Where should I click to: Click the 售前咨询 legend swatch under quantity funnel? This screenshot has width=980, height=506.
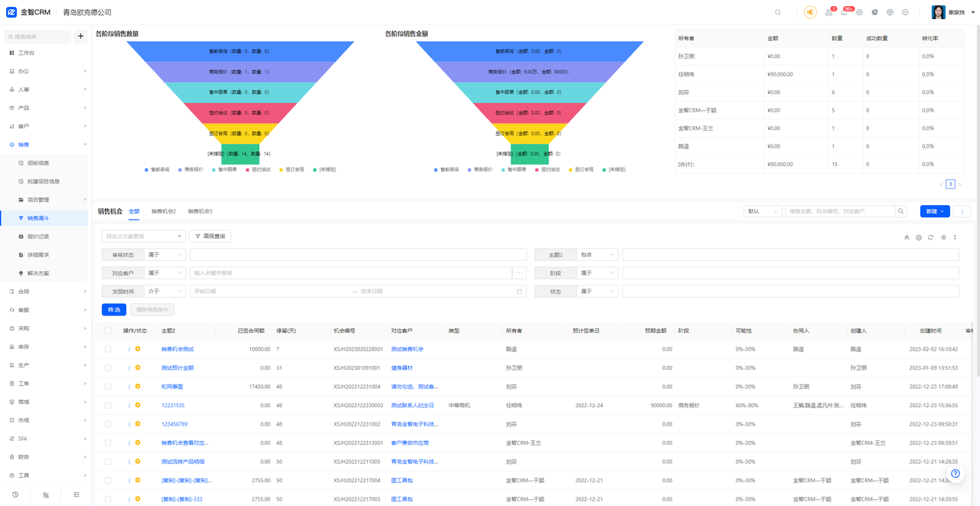tap(146, 169)
